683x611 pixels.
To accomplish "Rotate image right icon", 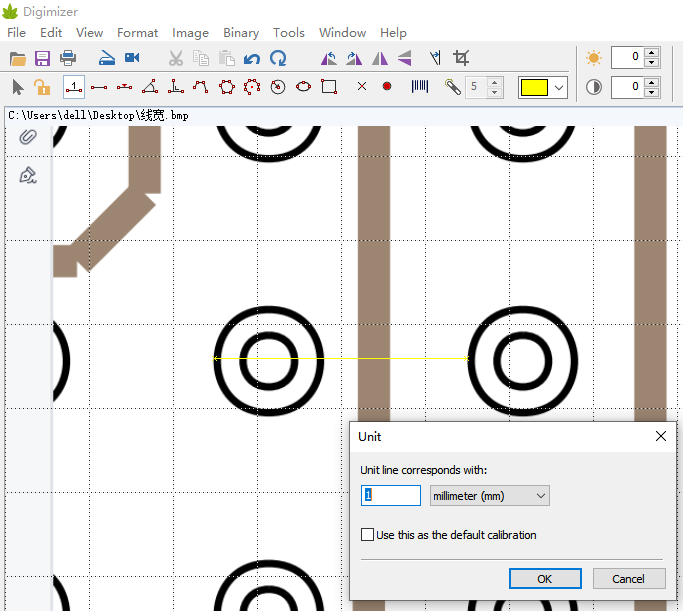I will tap(354, 58).
